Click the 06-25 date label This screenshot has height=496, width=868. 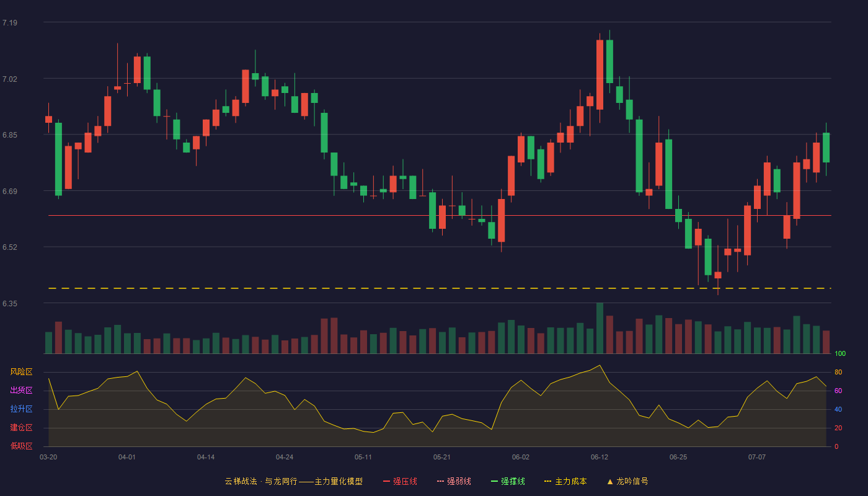point(678,457)
